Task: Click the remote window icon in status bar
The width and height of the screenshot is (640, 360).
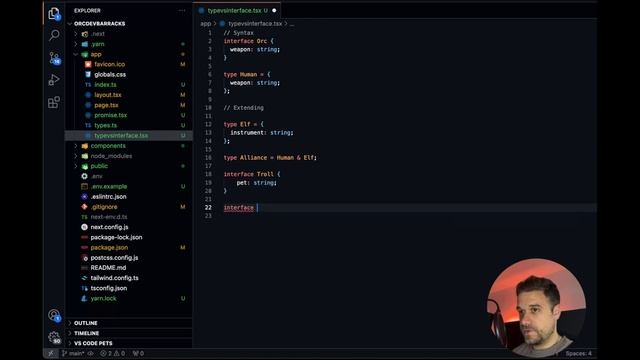Action: 51,353
